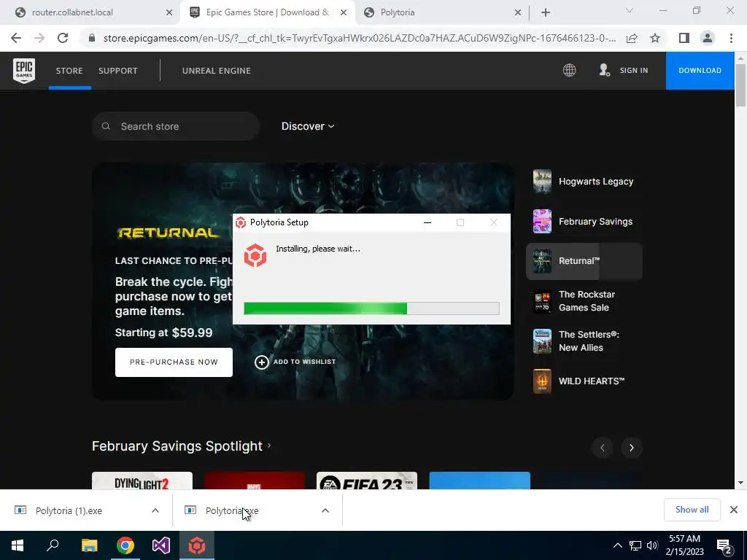Image resolution: width=747 pixels, height=560 pixels.
Task: Click the blue DOWNLOAD button
Action: click(700, 71)
